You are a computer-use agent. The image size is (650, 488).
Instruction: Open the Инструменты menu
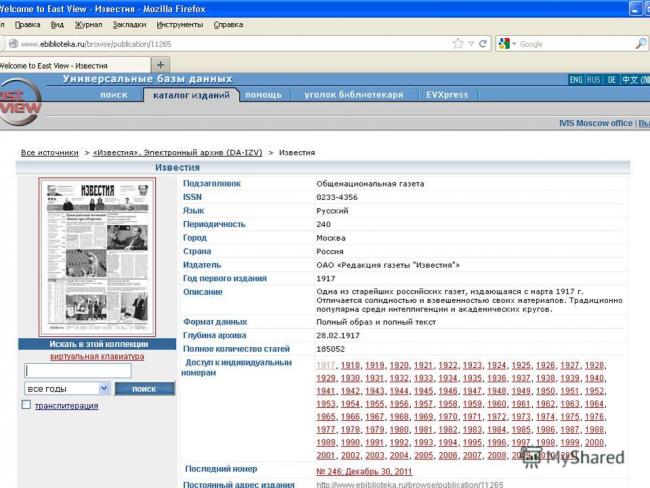(180, 25)
